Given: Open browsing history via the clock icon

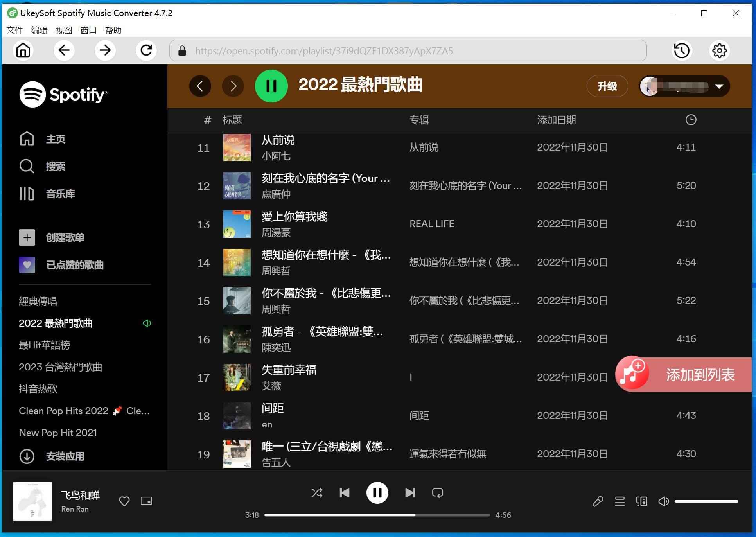Looking at the screenshot, I should 681,50.
